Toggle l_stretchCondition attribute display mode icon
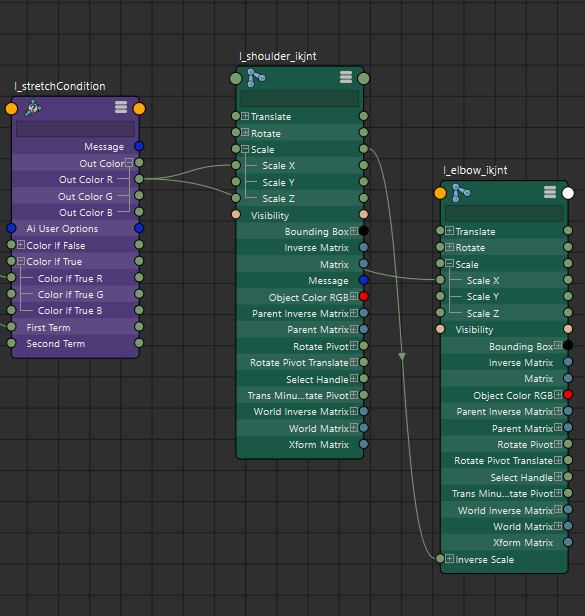This screenshot has width=585, height=616. [121, 107]
